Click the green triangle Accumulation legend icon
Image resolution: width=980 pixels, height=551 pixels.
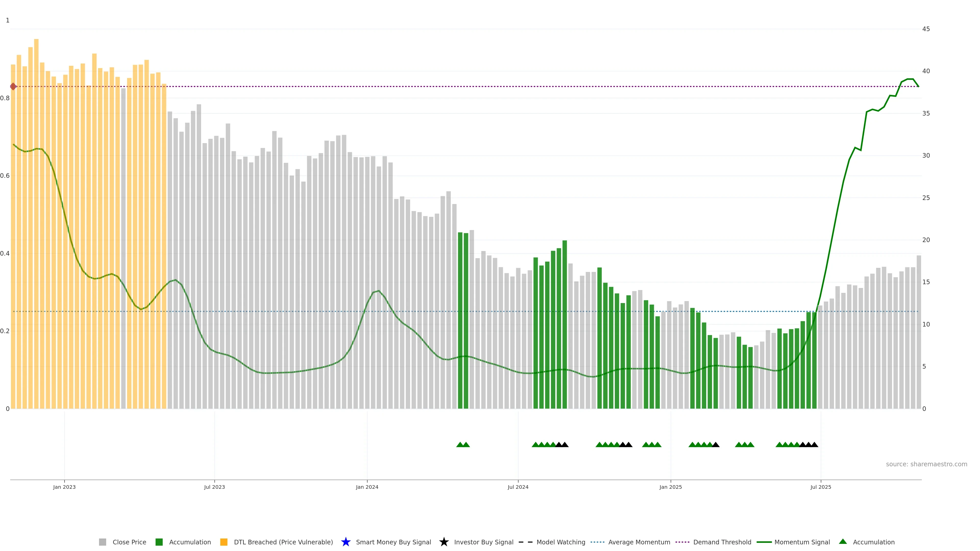[843, 542]
